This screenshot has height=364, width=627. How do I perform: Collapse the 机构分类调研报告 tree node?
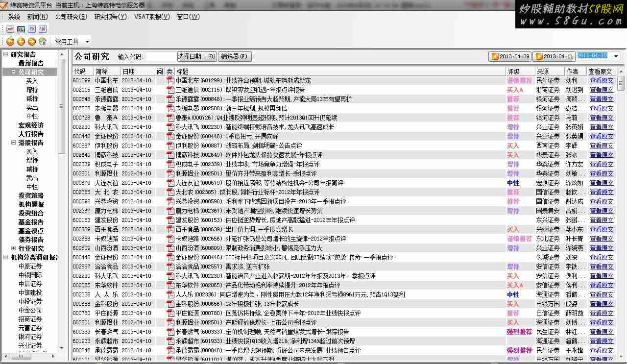[x=6, y=257]
